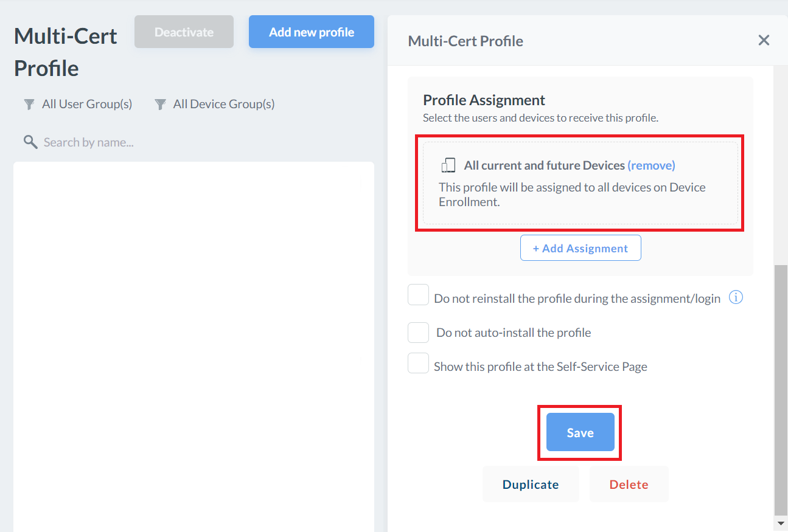Tick Do not auto-install the profile
Screen dimensions: 788x532
point(418,333)
